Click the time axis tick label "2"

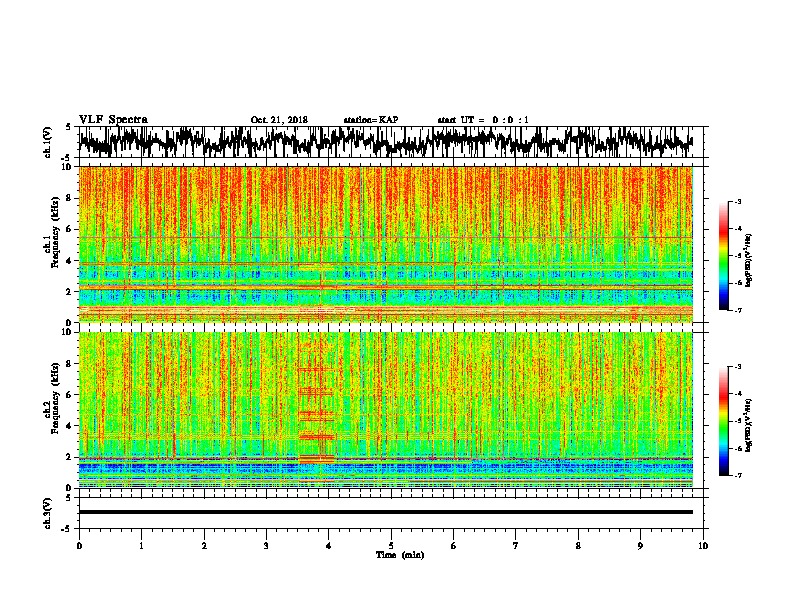[x=204, y=546]
